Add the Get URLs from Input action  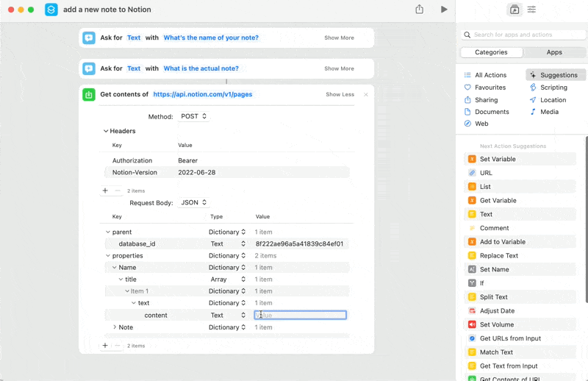coord(520,338)
